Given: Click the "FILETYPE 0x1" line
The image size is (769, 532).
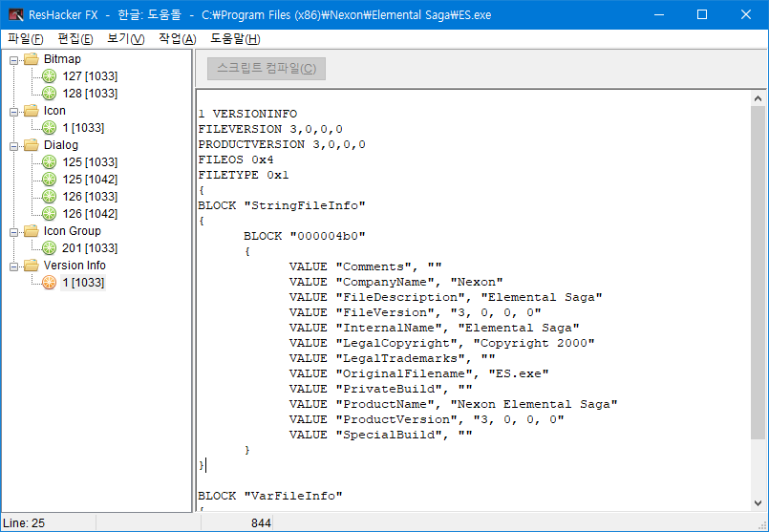Looking at the screenshot, I should pyautogui.click(x=244, y=175).
